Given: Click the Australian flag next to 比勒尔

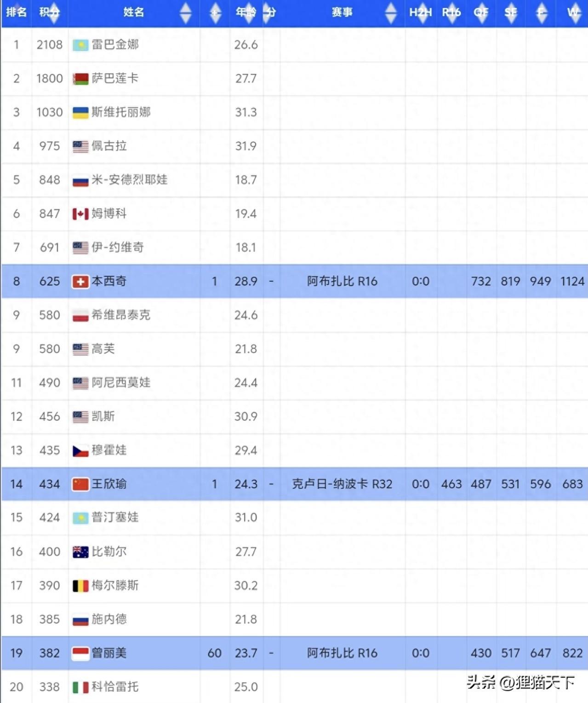Looking at the screenshot, I should point(80,552).
